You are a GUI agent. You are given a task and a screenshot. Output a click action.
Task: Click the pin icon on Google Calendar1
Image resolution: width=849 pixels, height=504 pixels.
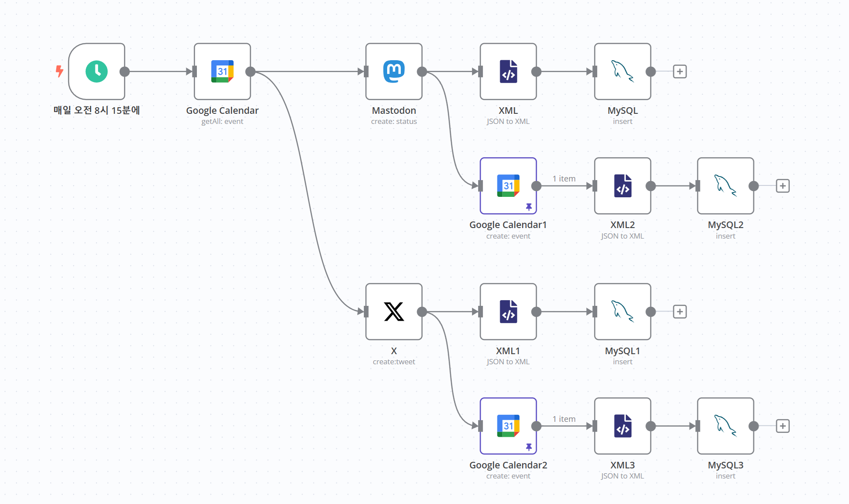pyautogui.click(x=529, y=207)
